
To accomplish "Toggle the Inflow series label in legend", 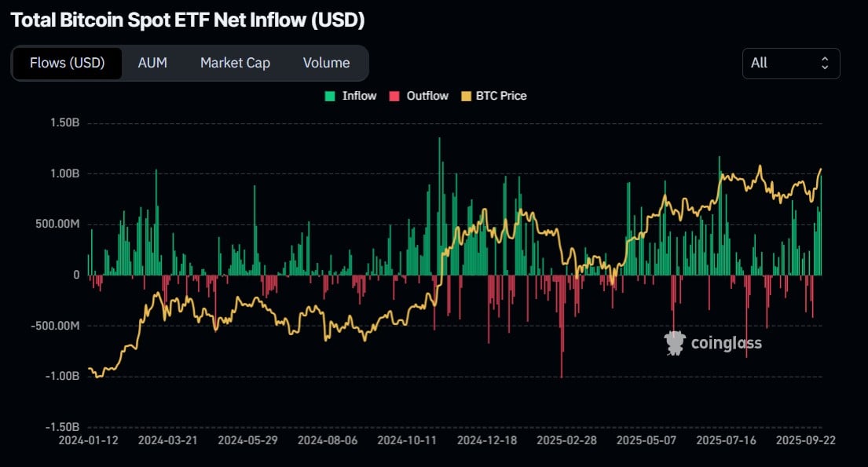I will (359, 96).
